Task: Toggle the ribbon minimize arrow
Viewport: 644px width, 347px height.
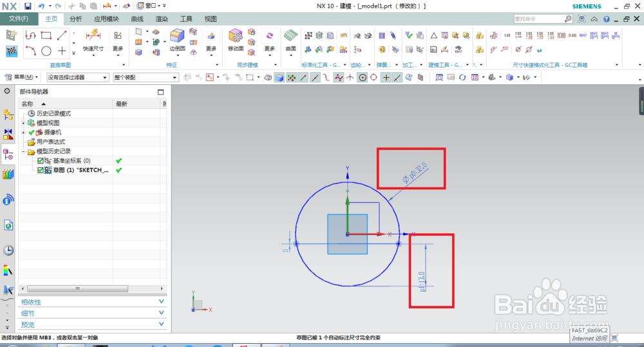Action: point(594,19)
